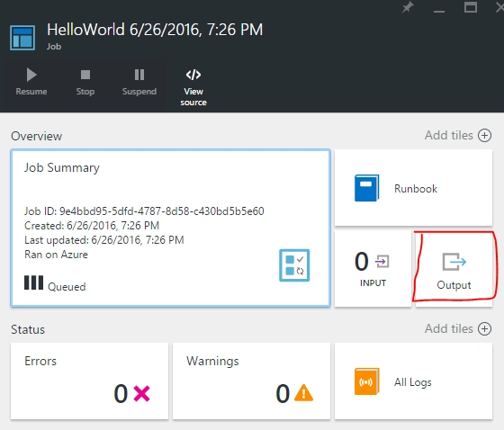Open the Warnings tile
Viewport: 504px width, 430px height.
click(251, 381)
